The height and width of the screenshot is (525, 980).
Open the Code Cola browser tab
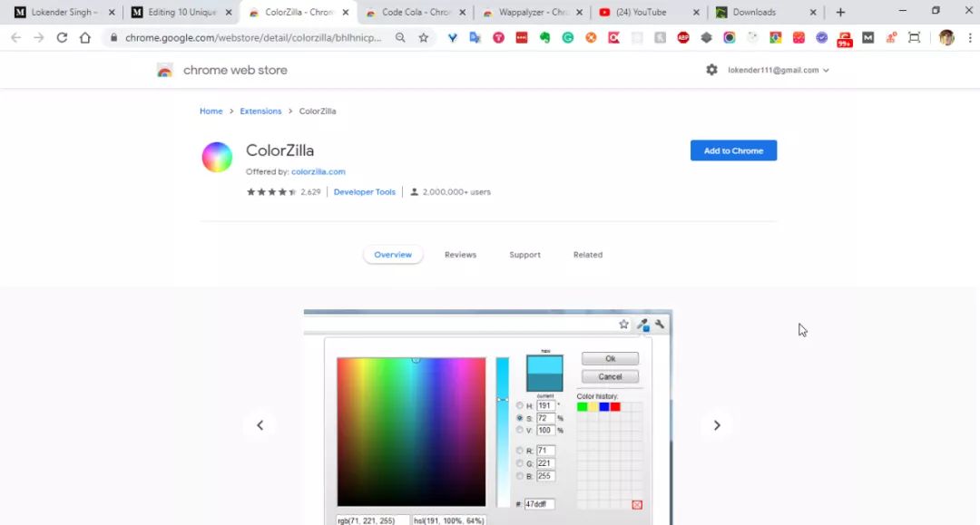416,13
